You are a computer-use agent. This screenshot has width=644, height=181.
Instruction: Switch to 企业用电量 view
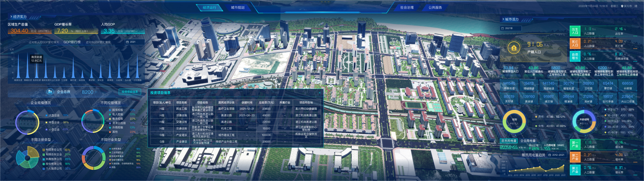[528, 141]
